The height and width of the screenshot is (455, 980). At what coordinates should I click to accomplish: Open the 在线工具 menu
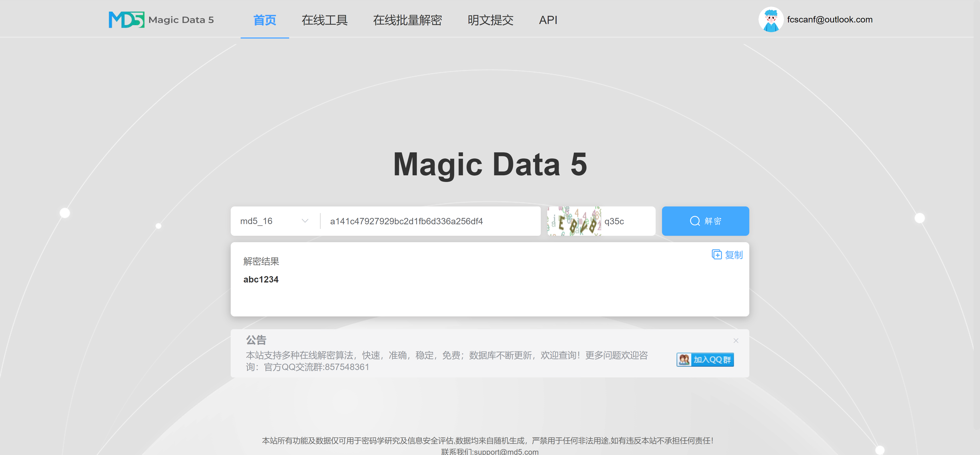[324, 20]
